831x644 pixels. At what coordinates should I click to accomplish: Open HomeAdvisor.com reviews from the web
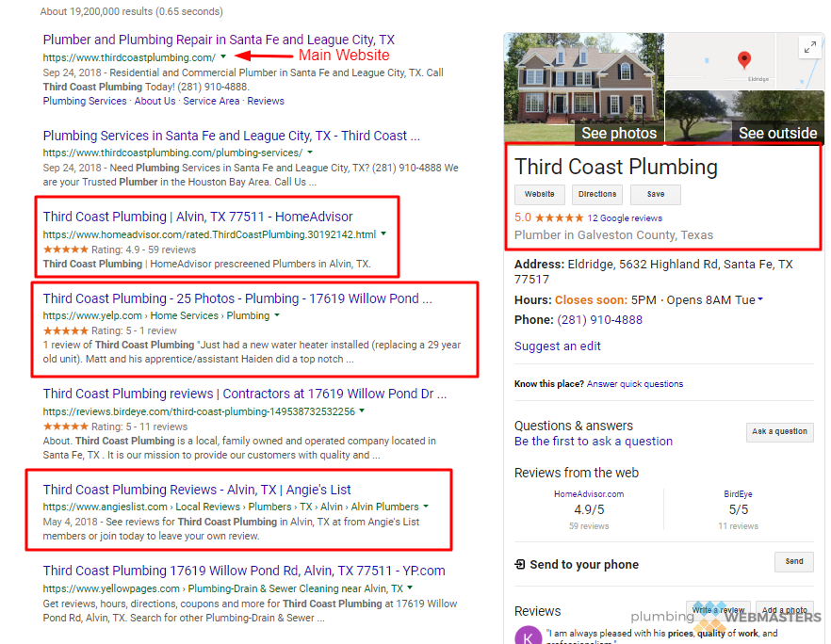coord(589,494)
